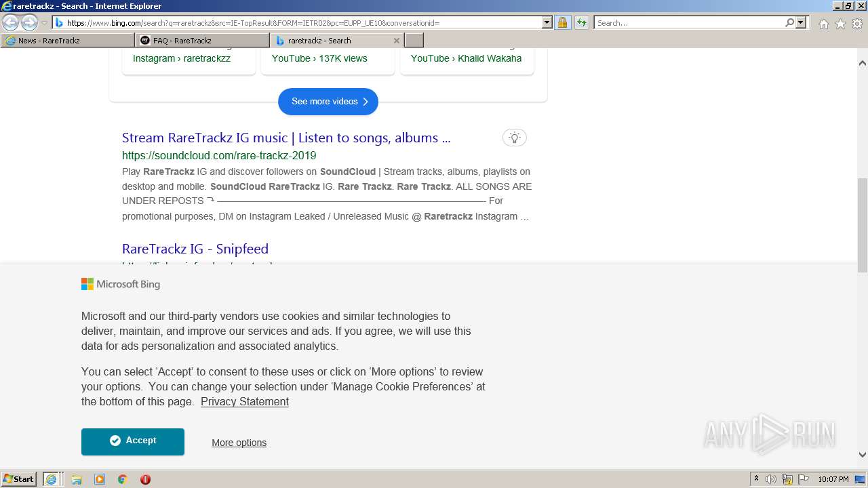The height and width of the screenshot is (488, 868).
Task: Show hidden tray icons arrow
Action: pyautogui.click(x=756, y=479)
